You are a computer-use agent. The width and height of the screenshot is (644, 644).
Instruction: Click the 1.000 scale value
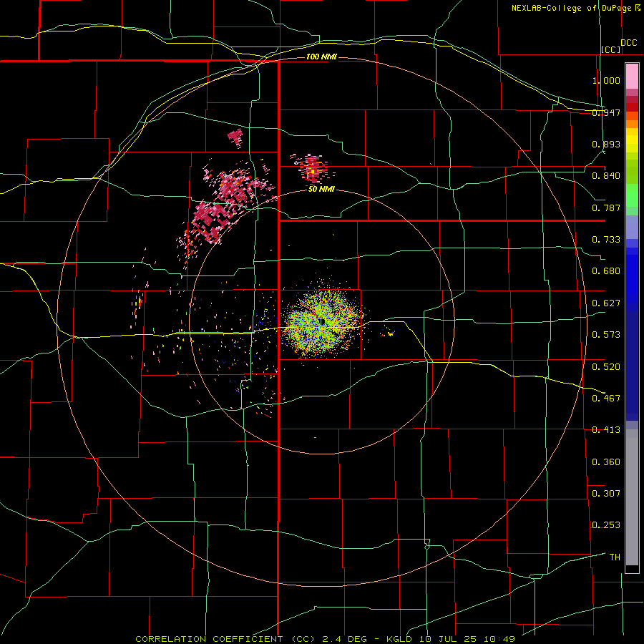click(x=606, y=80)
